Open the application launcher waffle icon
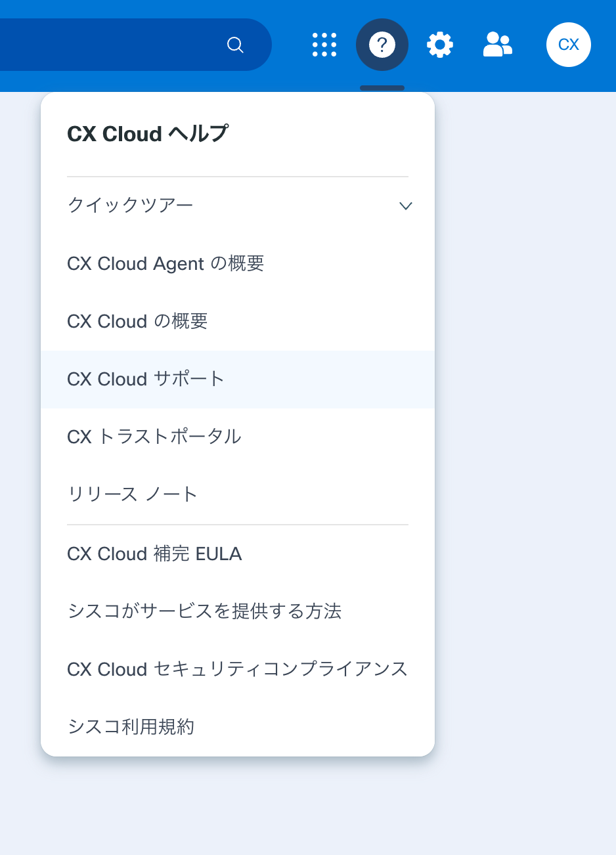Screen dimensions: 616x855 pyautogui.click(x=324, y=45)
